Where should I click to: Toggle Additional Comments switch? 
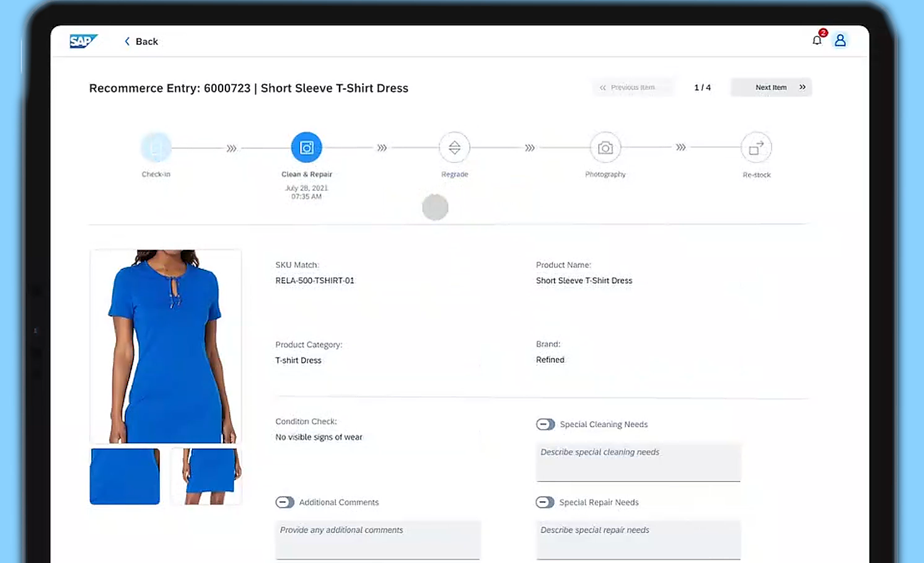click(x=285, y=502)
